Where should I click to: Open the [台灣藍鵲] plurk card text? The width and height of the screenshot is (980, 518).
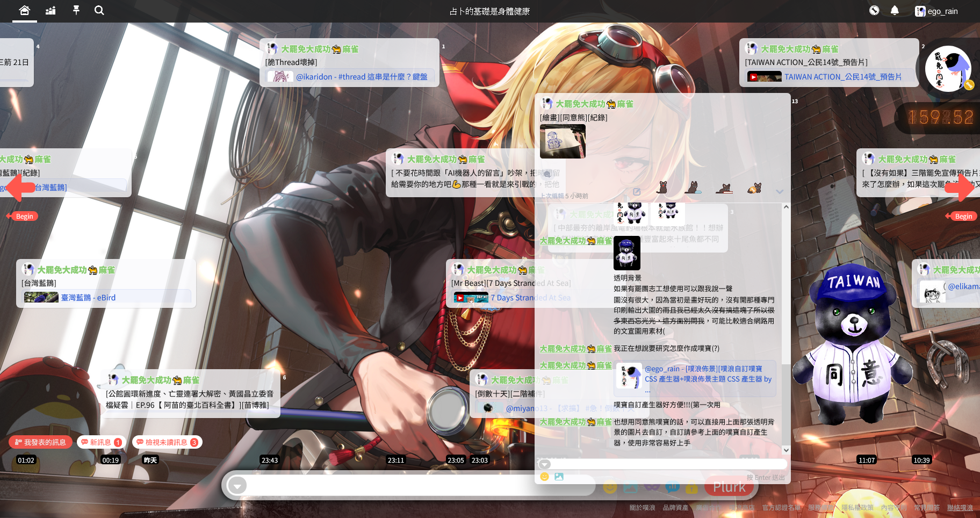coord(39,283)
